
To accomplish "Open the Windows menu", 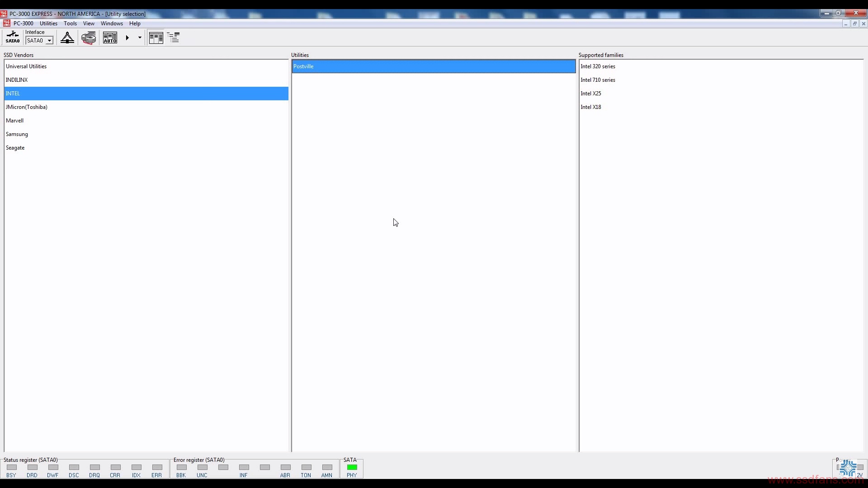I will (x=112, y=23).
